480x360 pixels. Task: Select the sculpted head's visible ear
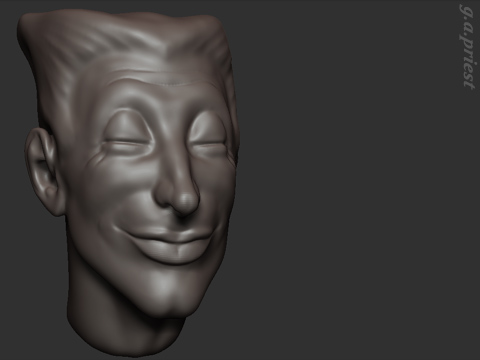pyautogui.click(x=42, y=171)
